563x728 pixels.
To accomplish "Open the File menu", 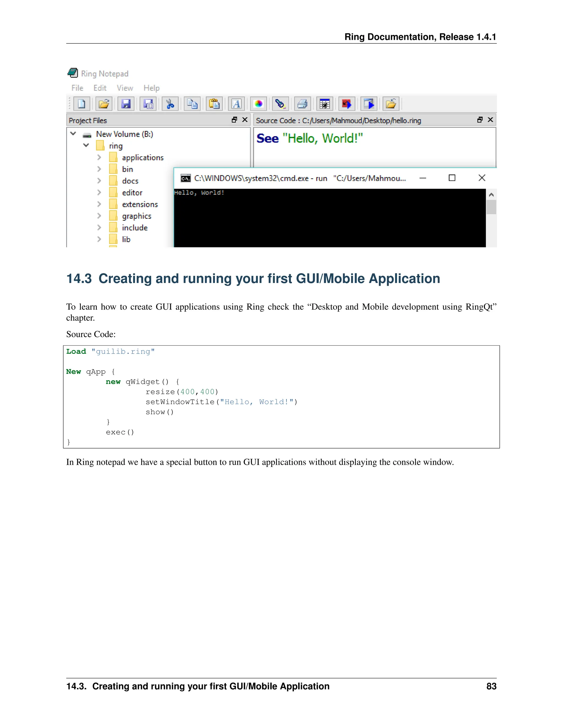I will pos(77,88).
